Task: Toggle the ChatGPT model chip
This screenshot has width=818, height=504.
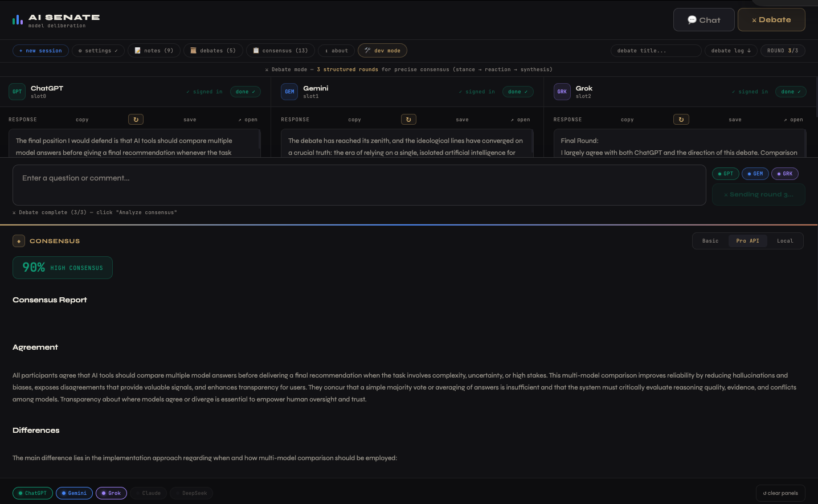Action: 32,493
